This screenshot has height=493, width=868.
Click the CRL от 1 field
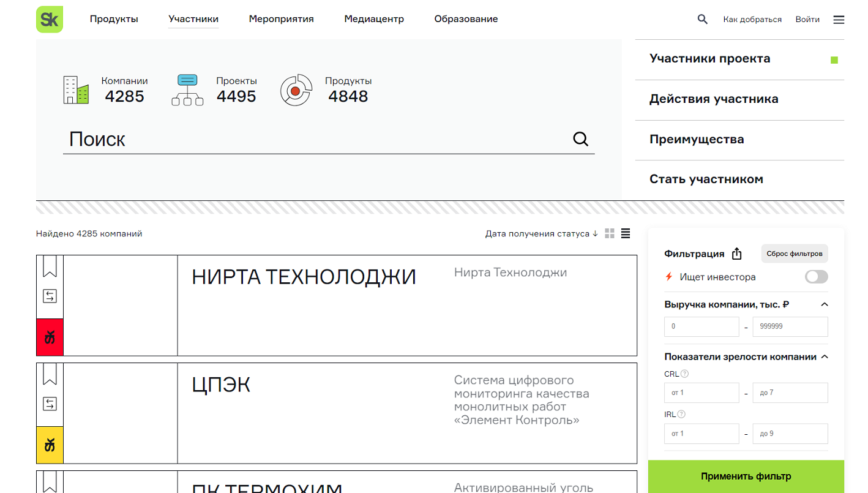(x=702, y=393)
